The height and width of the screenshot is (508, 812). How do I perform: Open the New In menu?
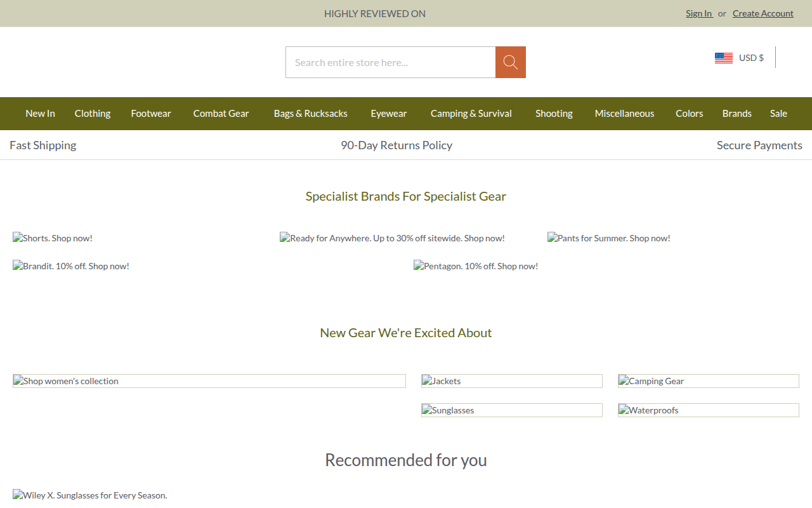(x=40, y=114)
